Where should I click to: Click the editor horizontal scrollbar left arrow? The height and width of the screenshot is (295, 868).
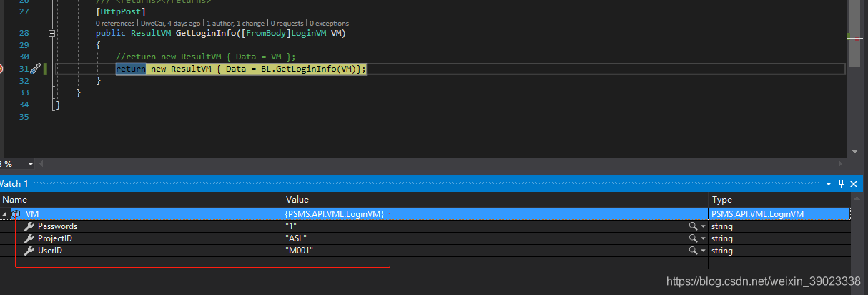coord(40,164)
